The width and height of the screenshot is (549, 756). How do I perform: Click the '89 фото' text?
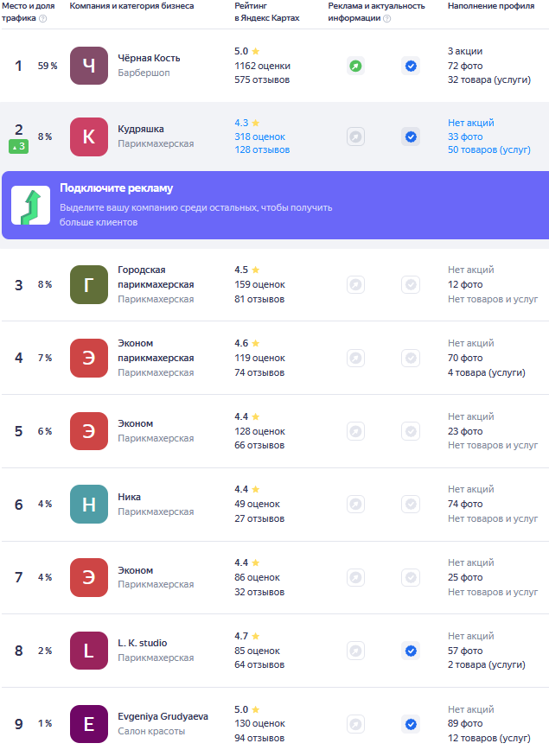465,724
